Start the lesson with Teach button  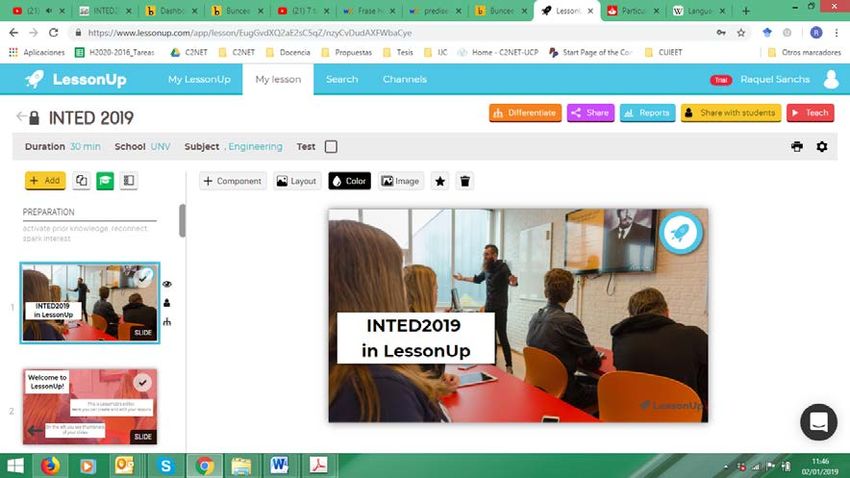pyautogui.click(x=810, y=113)
